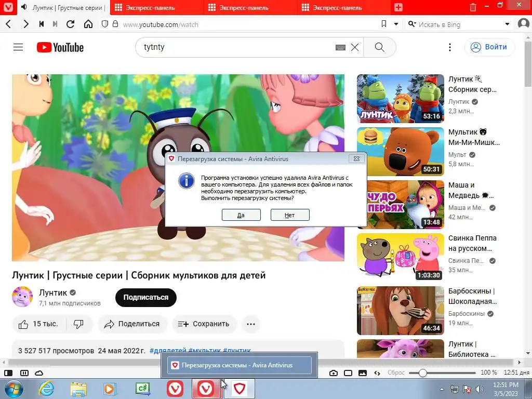
Task: Launch Internet Explorer from taskbar
Action: [x=46, y=389]
